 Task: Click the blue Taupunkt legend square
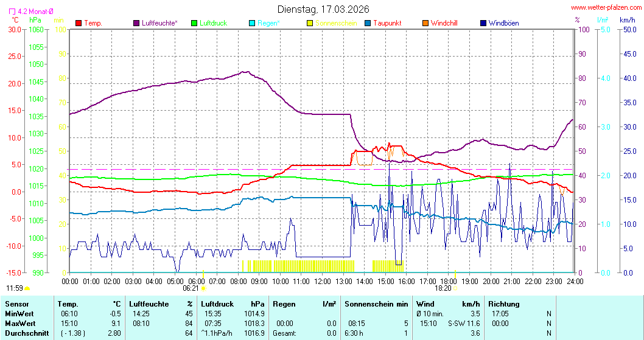(368, 23)
